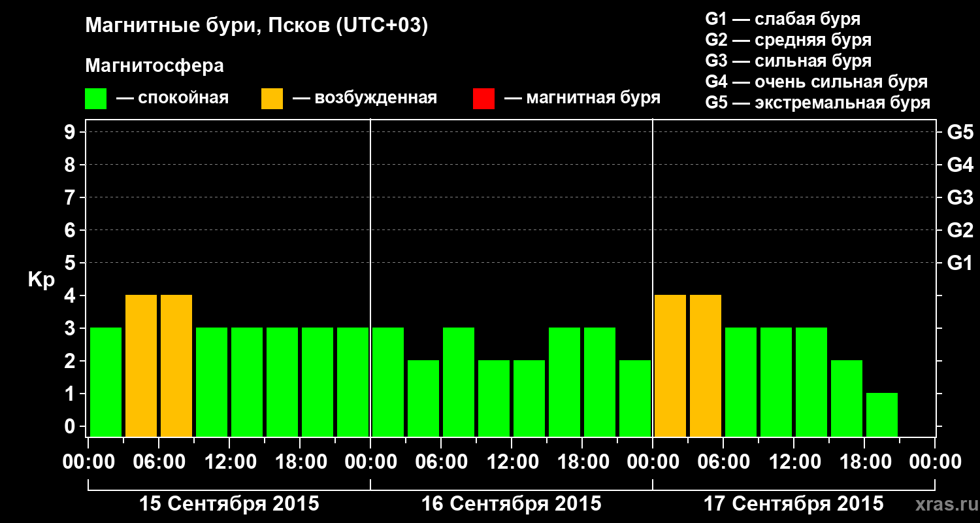Click the 'G3' label on right axis
Viewport: 980px width, 523px height.
960,198
